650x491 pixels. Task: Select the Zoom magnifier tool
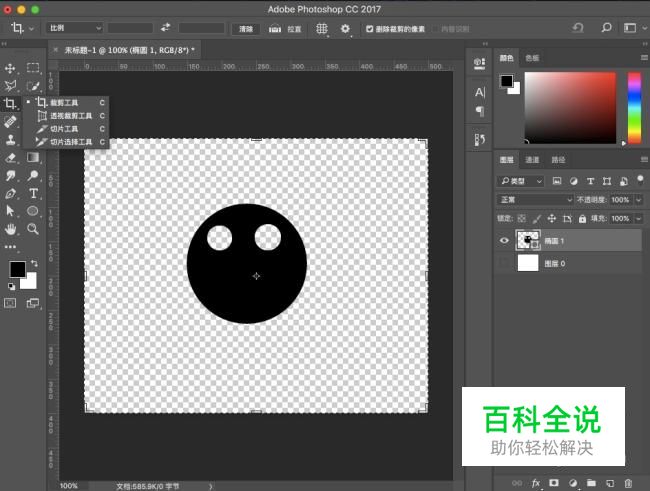[x=33, y=229]
